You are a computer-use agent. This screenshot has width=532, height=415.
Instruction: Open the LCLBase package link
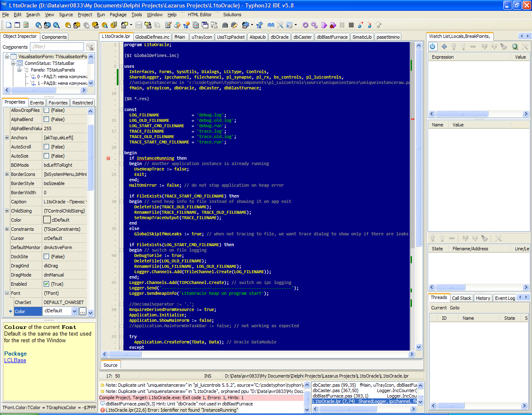pos(15,361)
